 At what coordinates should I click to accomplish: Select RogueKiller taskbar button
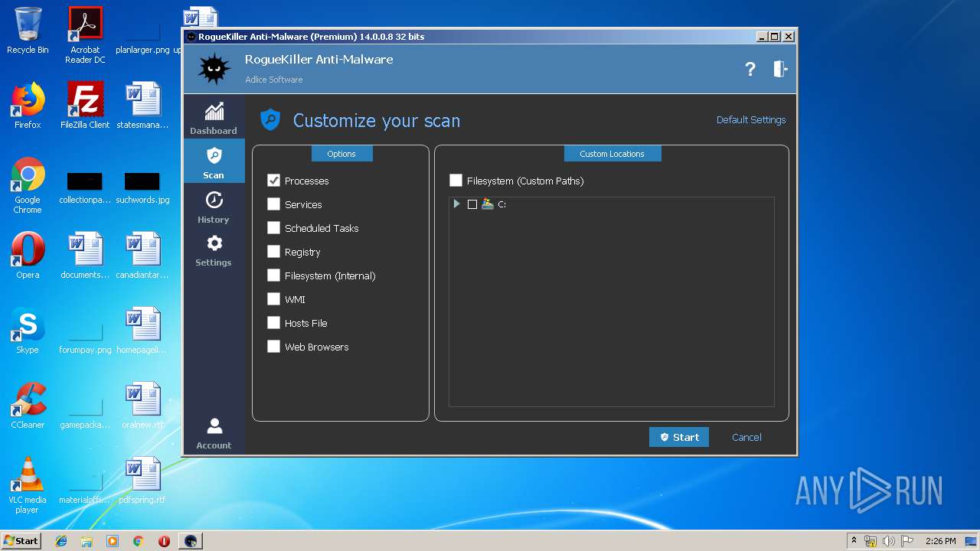point(191,541)
